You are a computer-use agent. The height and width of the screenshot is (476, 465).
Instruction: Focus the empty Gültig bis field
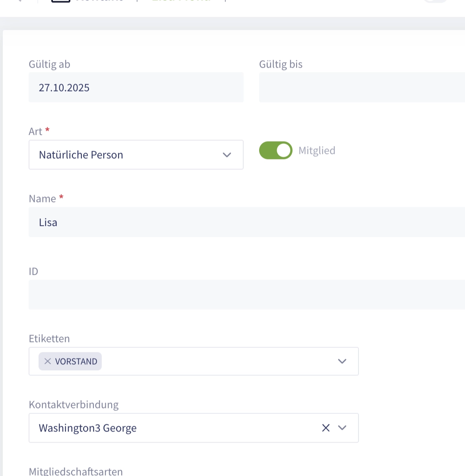click(x=362, y=87)
